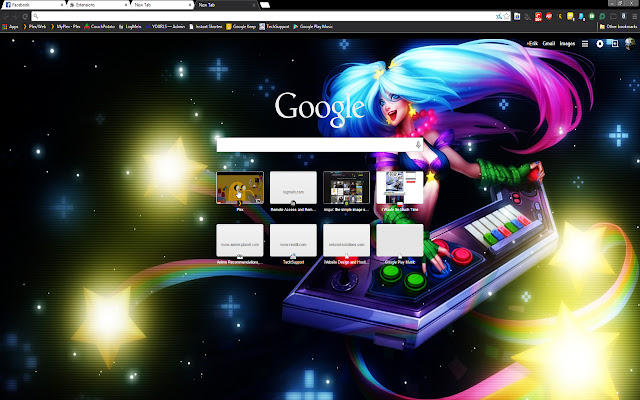Open a new tab with the tab strip button
Screen dimensions: 640x400
265,5
